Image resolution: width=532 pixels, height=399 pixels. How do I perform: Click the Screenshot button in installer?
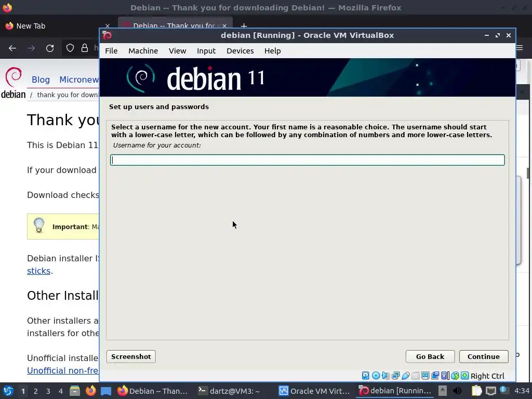point(131,356)
